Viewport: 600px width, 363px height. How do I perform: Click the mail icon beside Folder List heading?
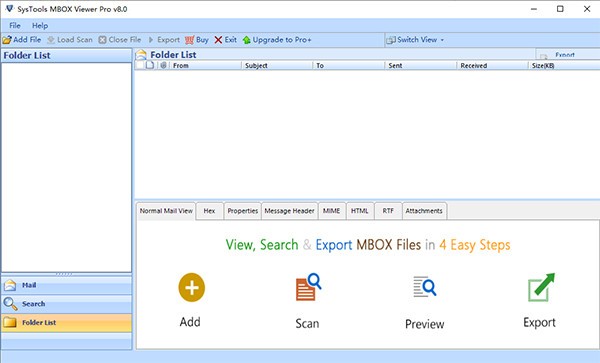point(141,55)
